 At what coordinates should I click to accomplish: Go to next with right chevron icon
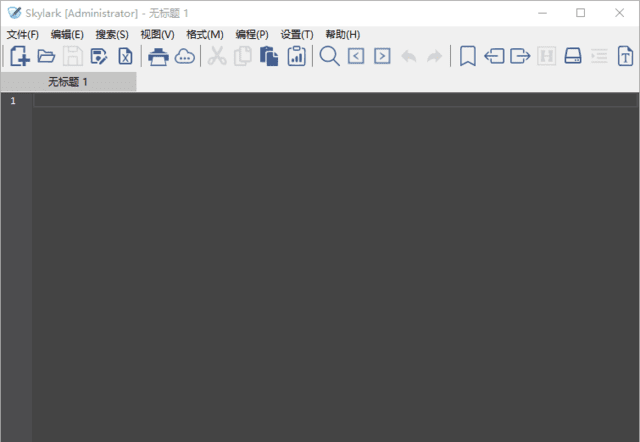(382, 56)
